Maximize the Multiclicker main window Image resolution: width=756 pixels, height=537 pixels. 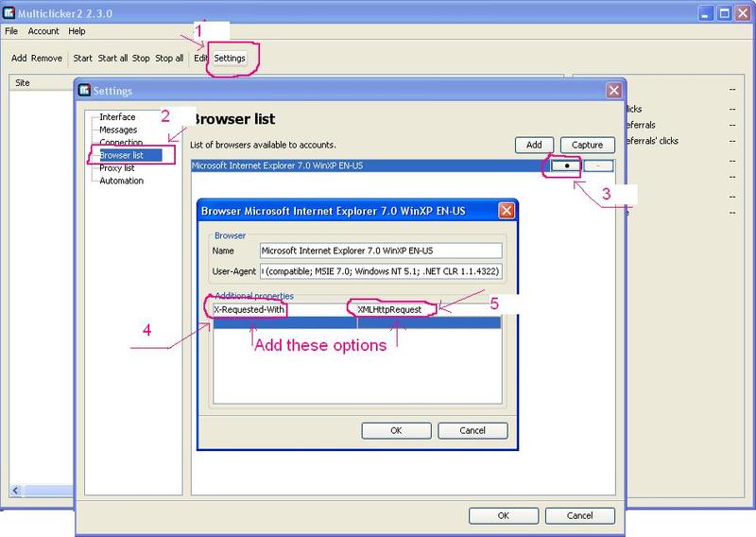[724, 13]
